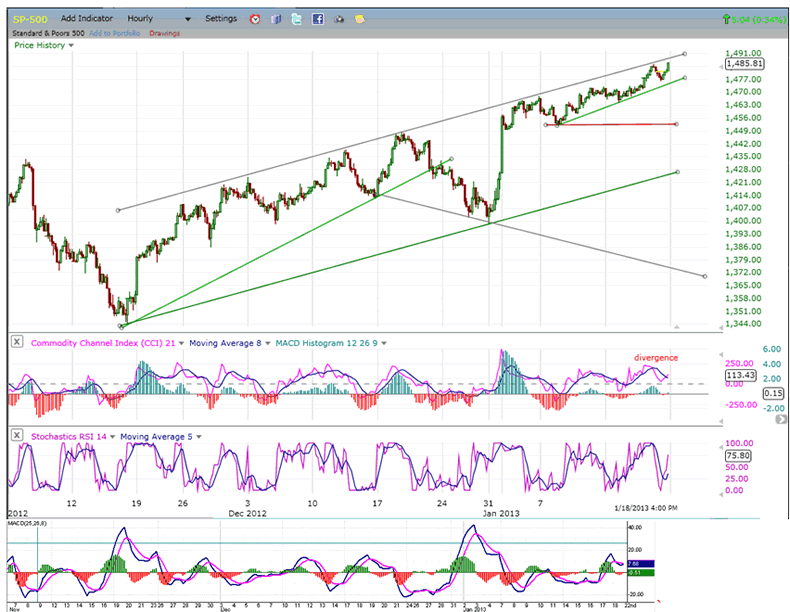The height and width of the screenshot is (612, 790).
Task: Click the MACD(25,26,8) label in bottom chart
Action: coord(27,524)
